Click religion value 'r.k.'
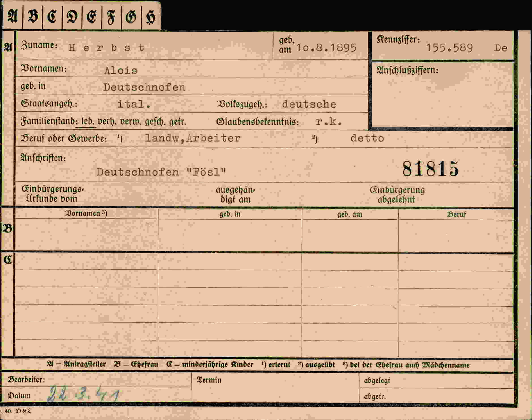532x420 pixels. click(x=329, y=122)
